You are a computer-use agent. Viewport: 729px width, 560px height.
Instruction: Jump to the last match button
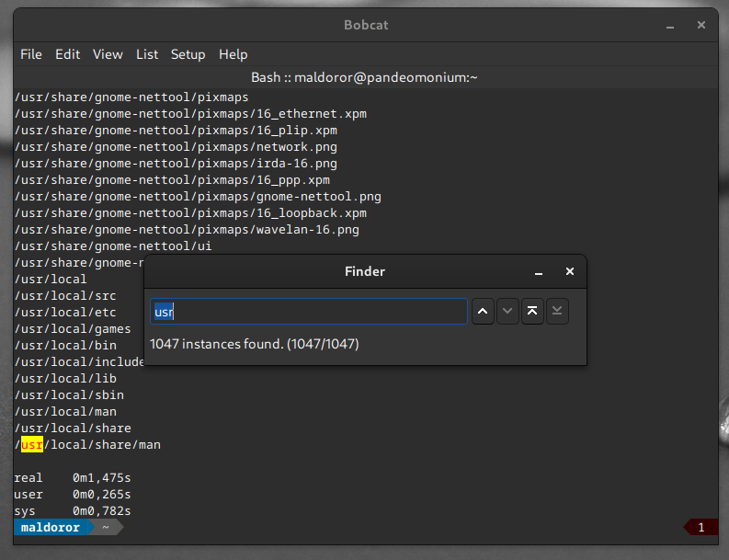(556, 312)
